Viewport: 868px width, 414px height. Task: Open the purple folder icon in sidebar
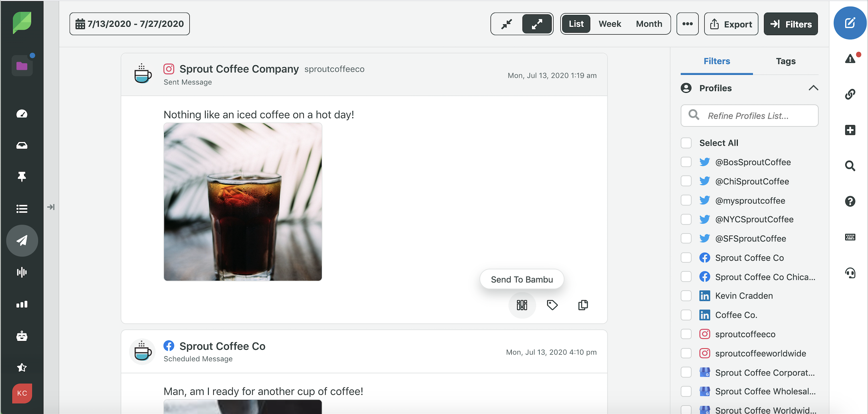pyautogui.click(x=22, y=66)
